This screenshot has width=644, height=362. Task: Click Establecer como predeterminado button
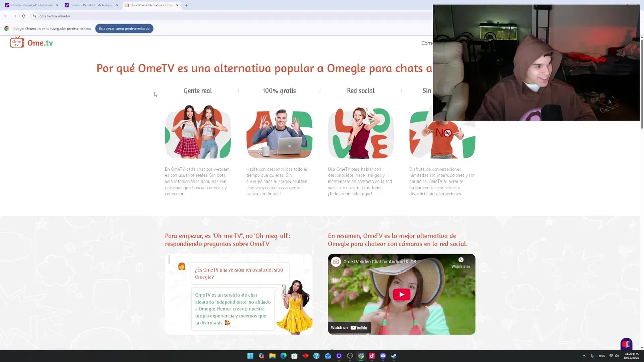tap(124, 28)
